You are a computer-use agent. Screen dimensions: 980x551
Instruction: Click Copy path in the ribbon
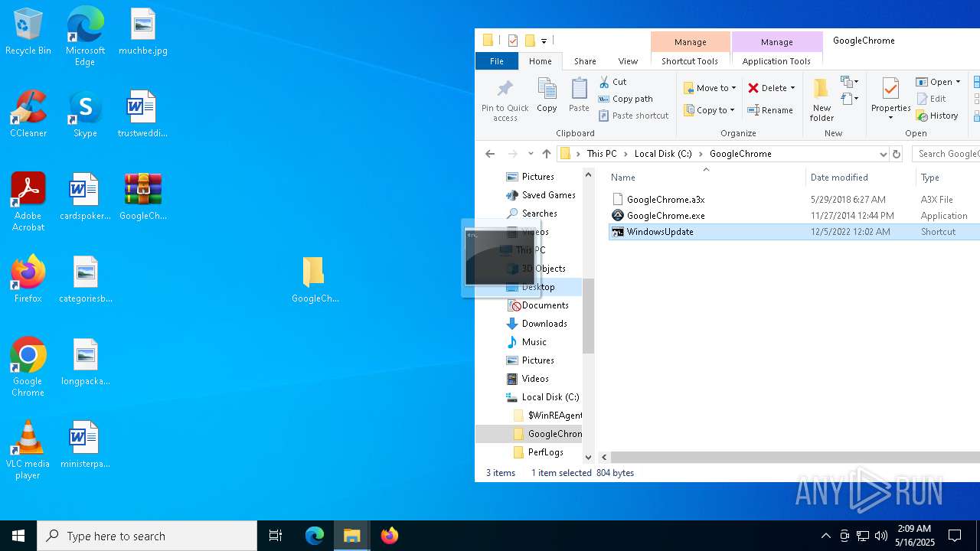(x=626, y=99)
